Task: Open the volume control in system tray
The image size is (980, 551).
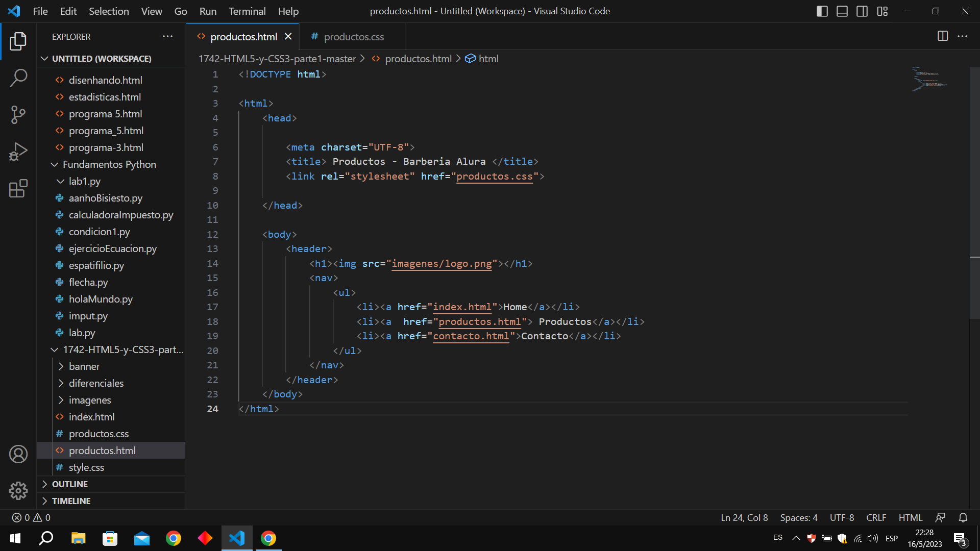Action: (873, 538)
